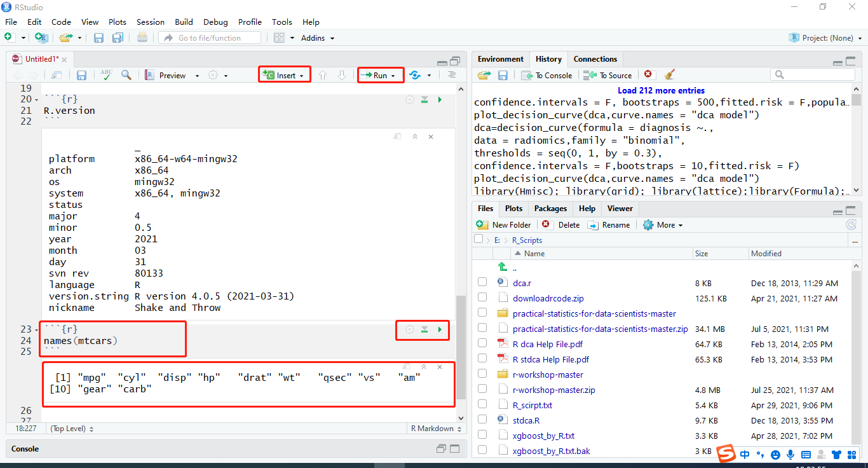Click the R_Scripts breadcrumb link
Screen dimensions: 868x468
point(527,240)
